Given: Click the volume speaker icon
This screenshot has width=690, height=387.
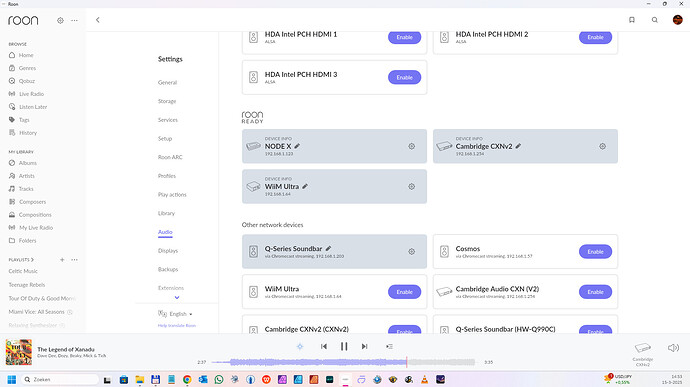Looking at the screenshot, I should pyautogui.click(x=673, y=348).
